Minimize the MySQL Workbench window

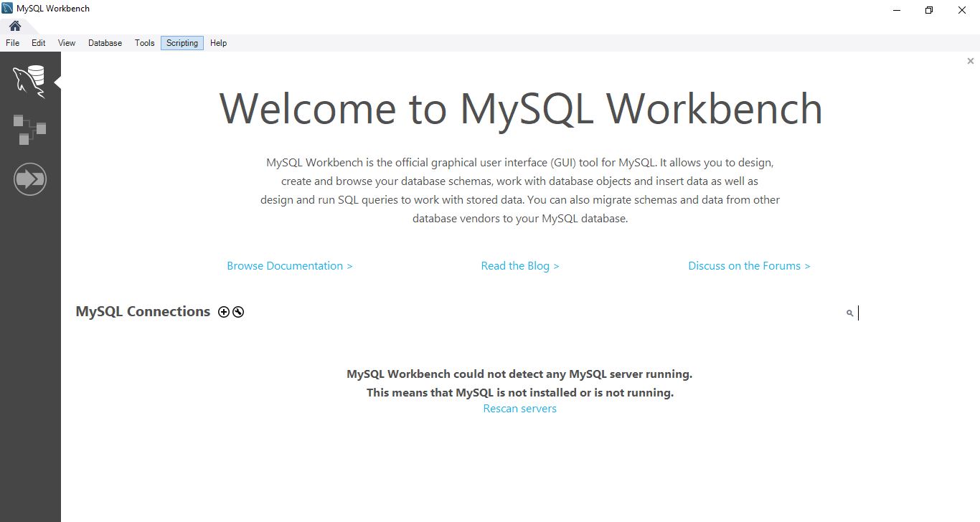click(x=897, y=10)
